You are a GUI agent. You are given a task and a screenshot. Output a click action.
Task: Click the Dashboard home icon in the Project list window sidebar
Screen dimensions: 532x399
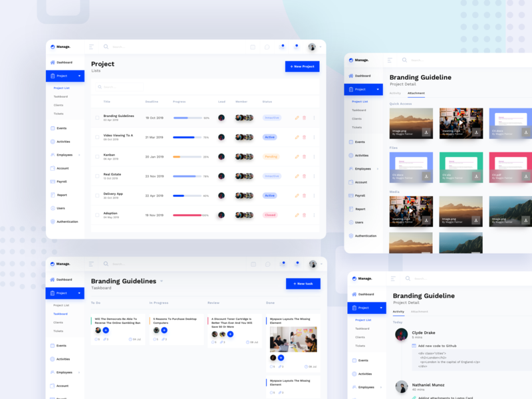pyautogui.click(x=53, y=63)
